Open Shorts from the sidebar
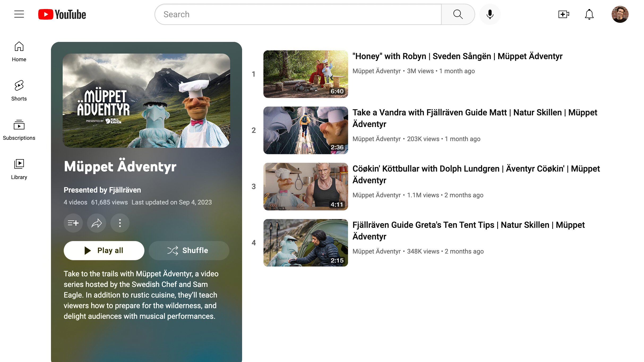 point(19,91)
